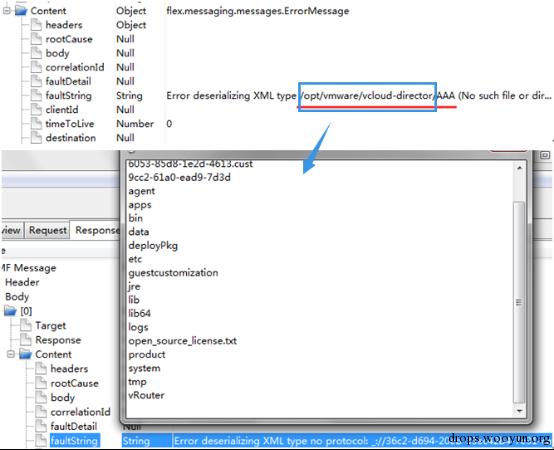Click the vertical scrollbar thumb in list
Viewport: 554px width, 450px height.
pyautogui.click(x=519, y=302)
